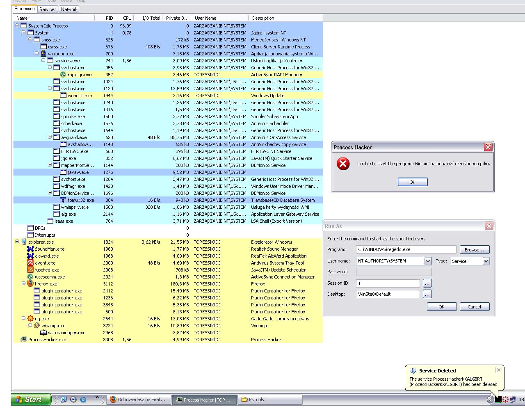Viewport: 525px width, 420px height.
Task: Sort by the User Name column header
Action: (x=220, y=18)
